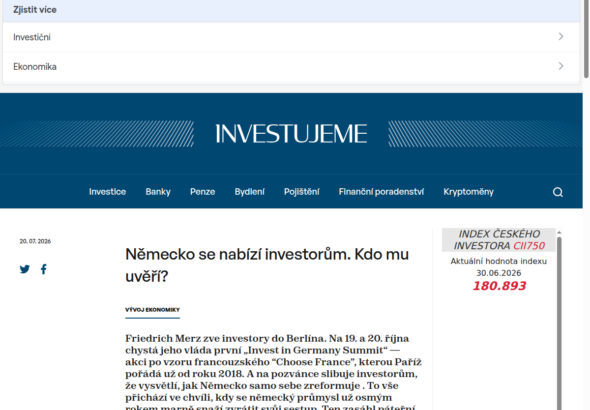Click the Index českého investora CII750 heading
The height and width of the screenshot is (410, 590).
[499, 240]
